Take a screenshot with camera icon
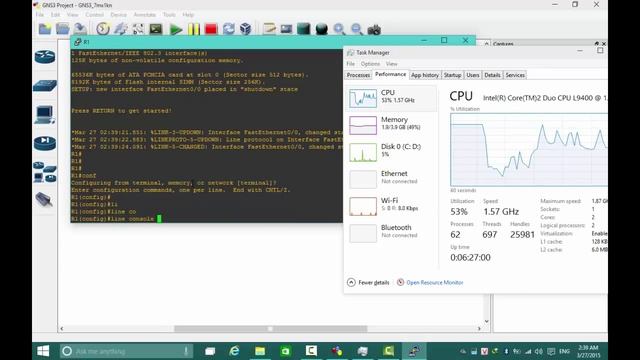Screen dimensions: 640x360 pos(374,29)
